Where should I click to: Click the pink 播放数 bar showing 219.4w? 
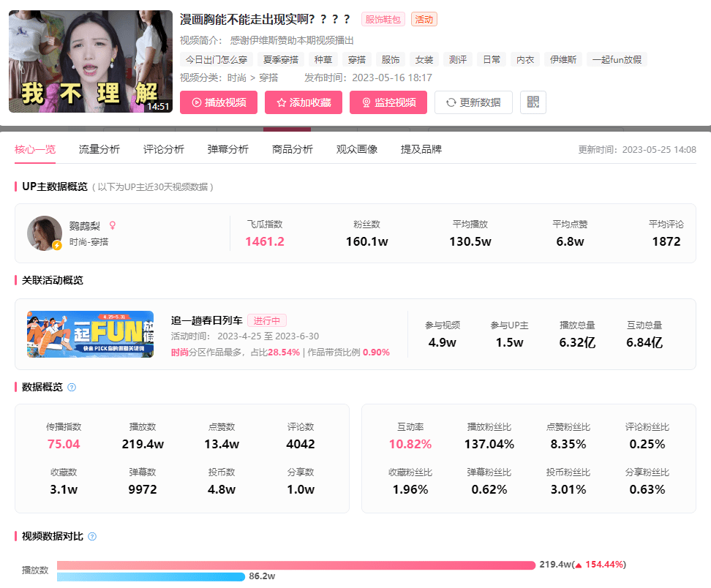coord(296,565)
